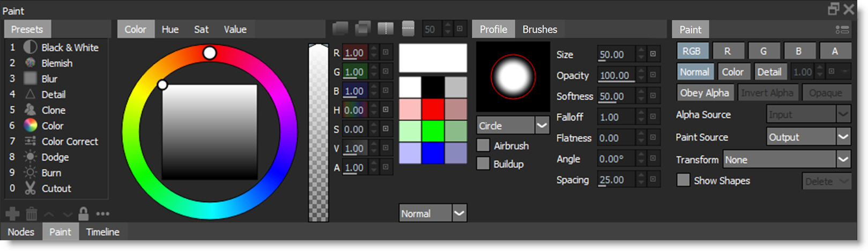This screenshot has height=251, width=868.
Task: Select the Dodge preset icon
Action: click(31, 157)
